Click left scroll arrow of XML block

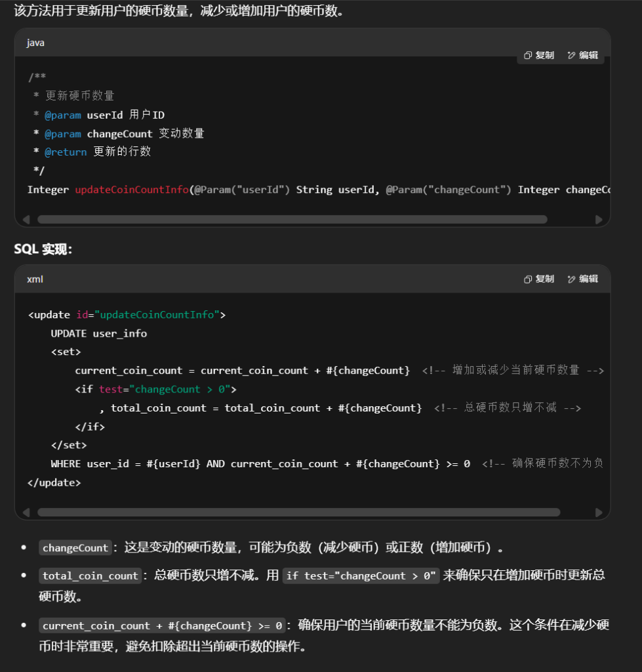click(26, 512)
